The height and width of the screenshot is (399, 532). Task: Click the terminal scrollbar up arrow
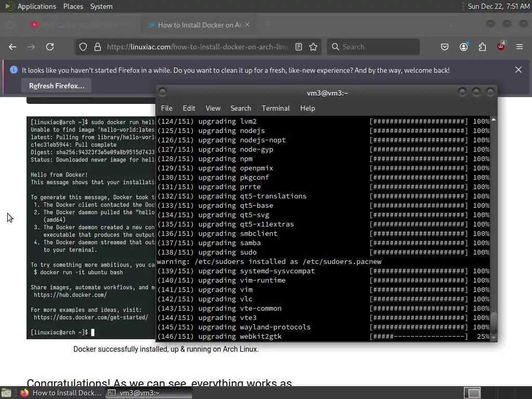click(494, 119)
